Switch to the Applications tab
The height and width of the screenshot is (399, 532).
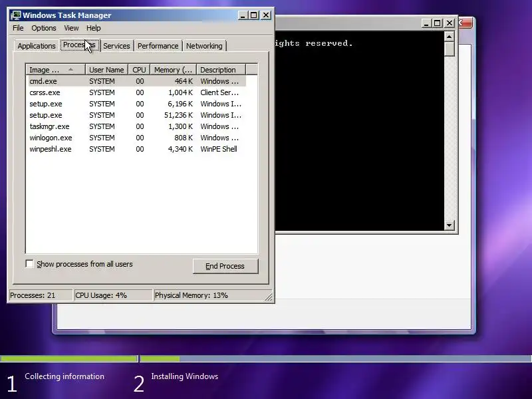click(37, 46)
